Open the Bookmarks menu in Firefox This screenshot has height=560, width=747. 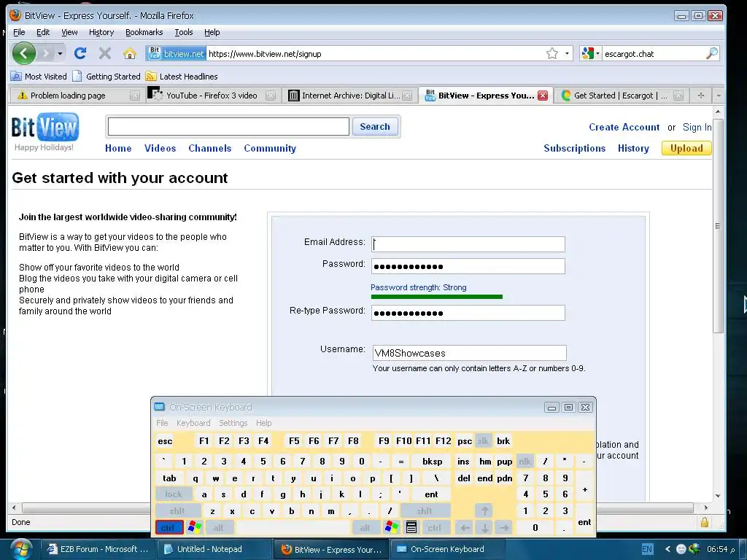pyautogui.click(x=144, y=32)
